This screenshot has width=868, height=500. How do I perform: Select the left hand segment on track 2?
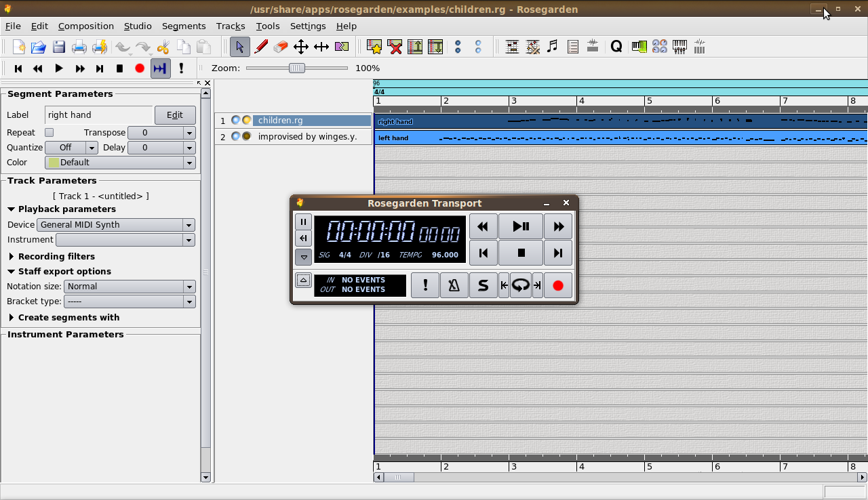point(620,138)
